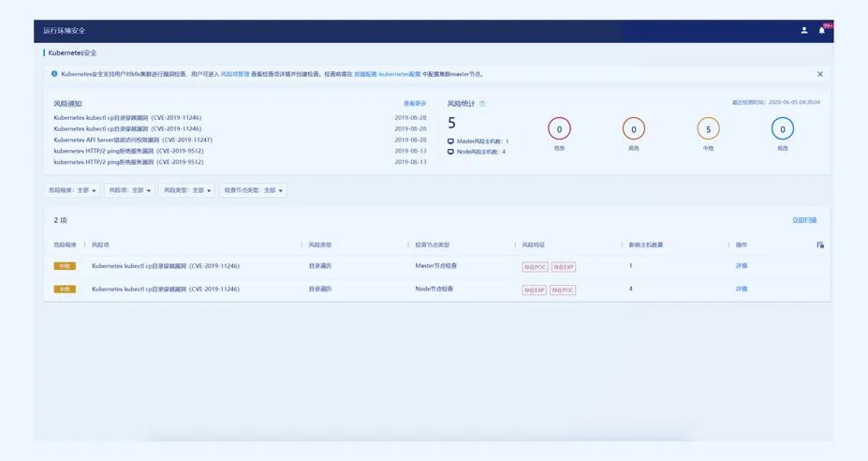The width and height of the screenshot is (868, 461).
Task: Sort by the 危险程度 column header
Action: pyautogui.click(x=65, y=245)
